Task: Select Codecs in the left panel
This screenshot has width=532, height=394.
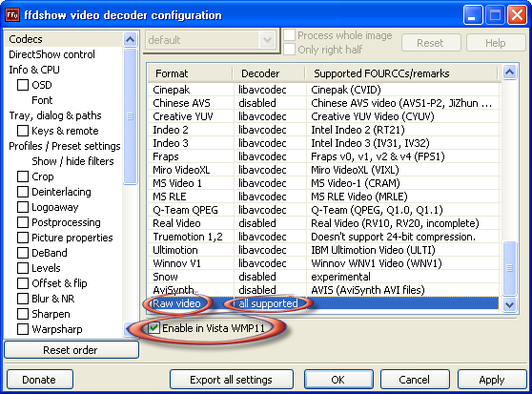Action: click(26, 39)
